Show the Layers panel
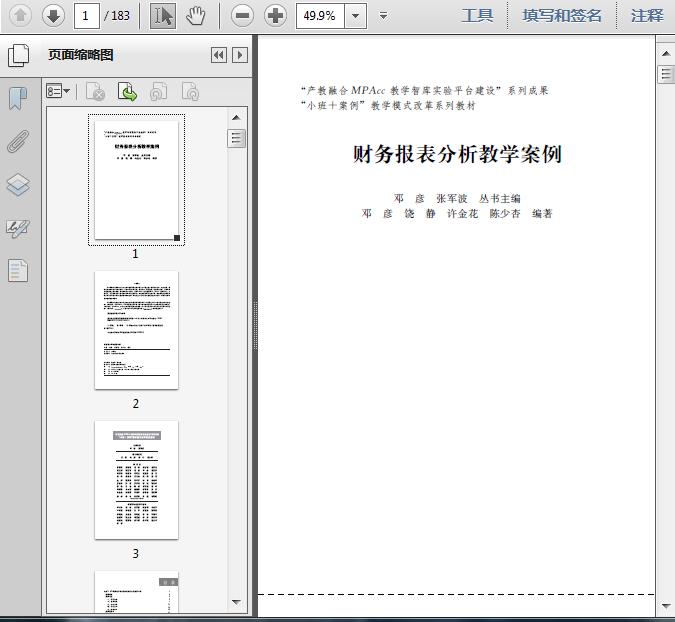The height and width of the screenshot is (622, 675). [x=18, y=185]
